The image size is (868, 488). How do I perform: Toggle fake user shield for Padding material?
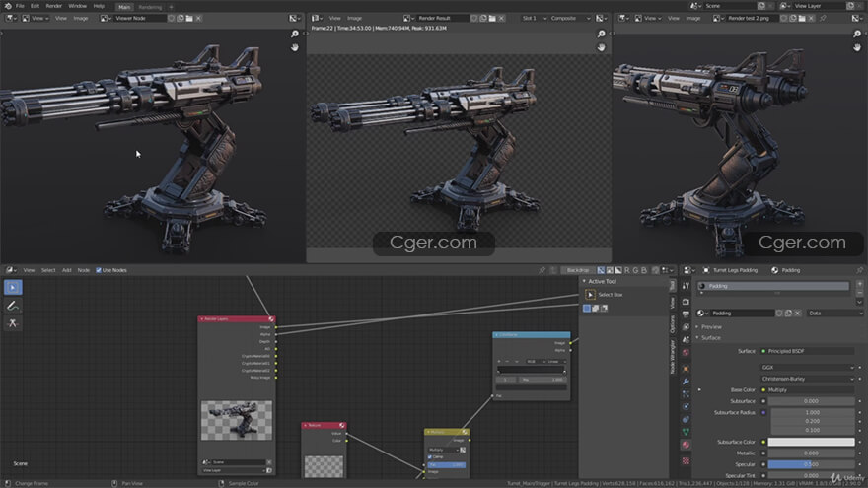click(x=779, y=314)
